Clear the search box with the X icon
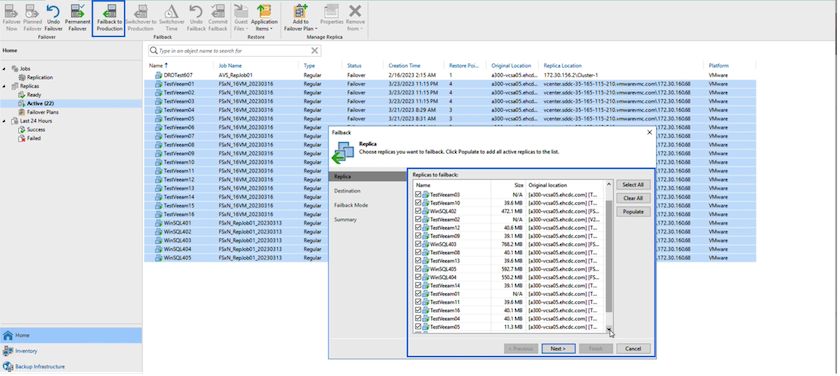 [x=314, y=51]
